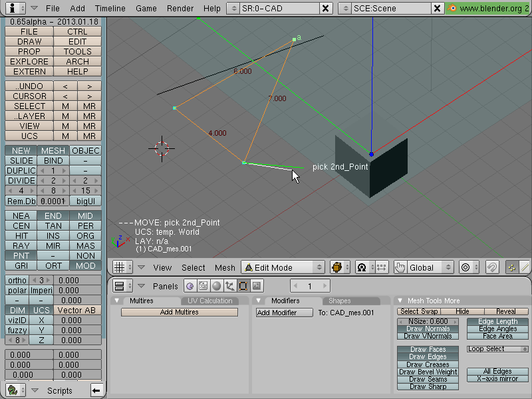Toggle the MID snap mode

[x=85, y=215]
